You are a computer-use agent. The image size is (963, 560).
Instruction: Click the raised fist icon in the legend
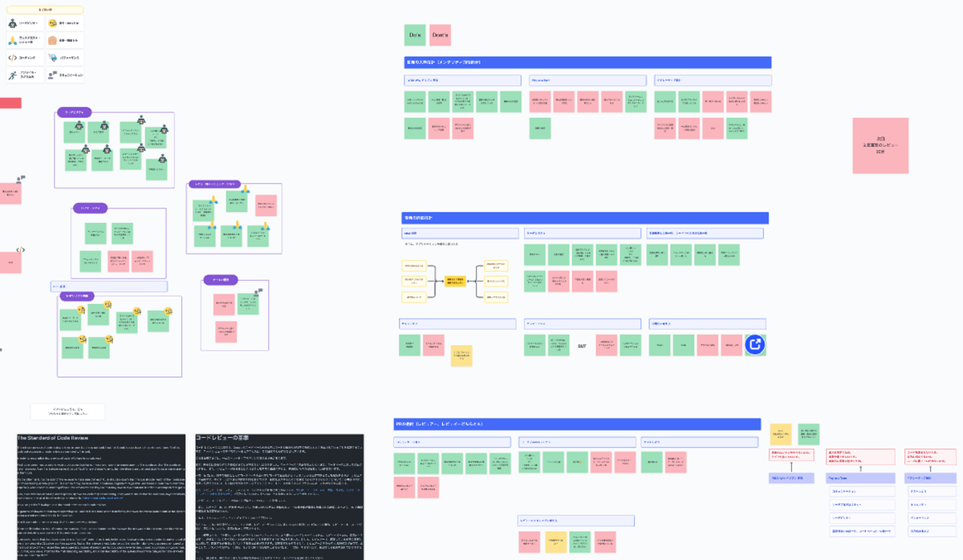click(52, 40)
